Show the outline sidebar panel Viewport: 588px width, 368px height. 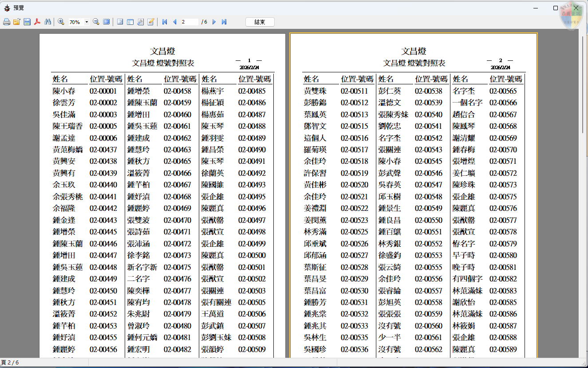(x=130, y=21)
